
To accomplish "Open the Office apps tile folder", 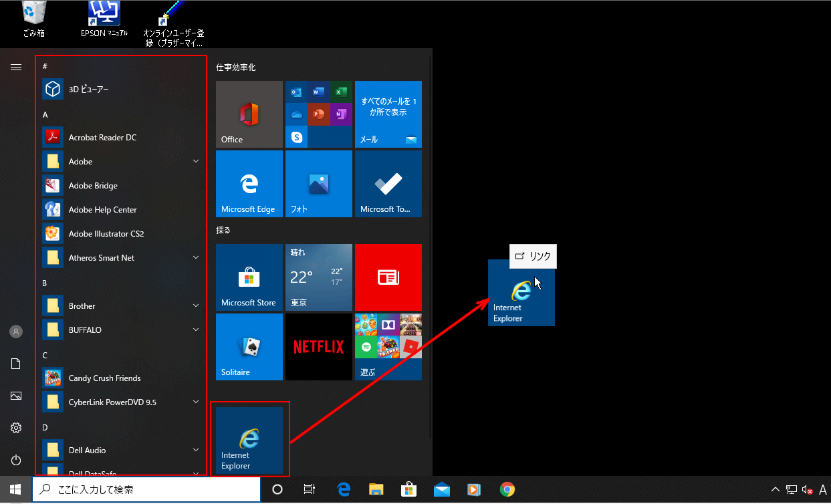I will pyautogui.click(x=319, y=114).
